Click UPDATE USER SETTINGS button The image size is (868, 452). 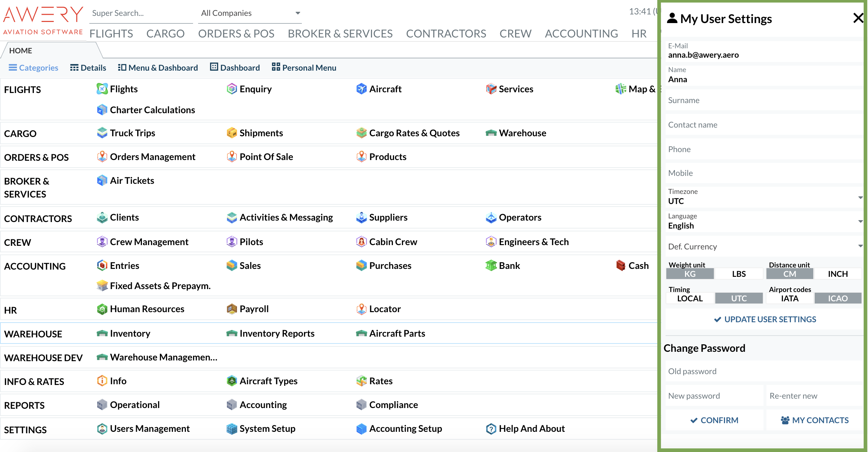pyautogui.click(x=765, y=319)
